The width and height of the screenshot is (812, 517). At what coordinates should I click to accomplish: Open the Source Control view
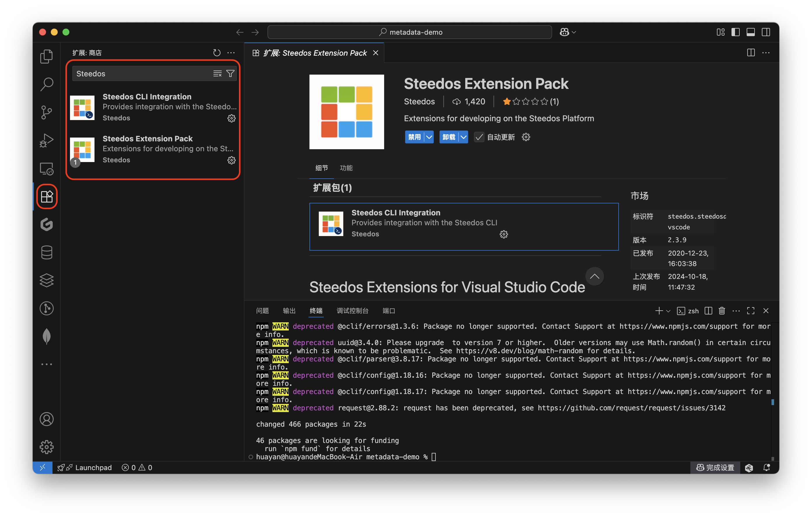tap(47, 112)
